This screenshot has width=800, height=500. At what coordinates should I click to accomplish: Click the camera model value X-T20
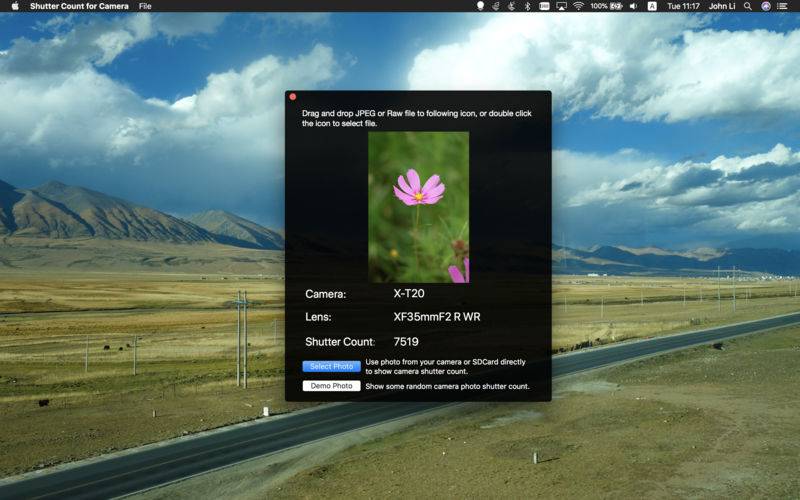tap(409, 293)
